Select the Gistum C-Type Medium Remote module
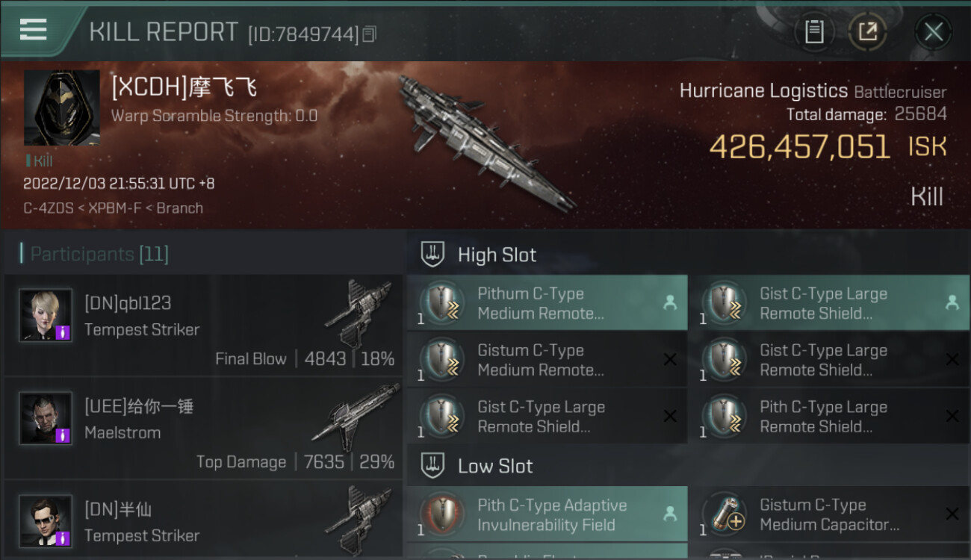 (547, 360)
